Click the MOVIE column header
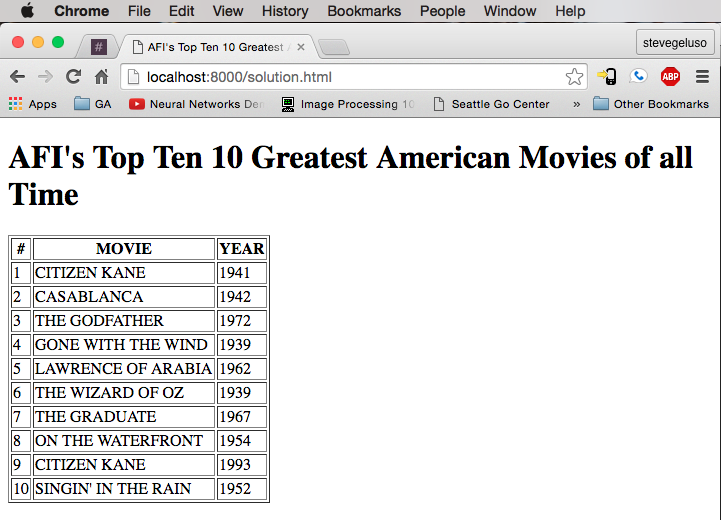 tap(124, 248)
